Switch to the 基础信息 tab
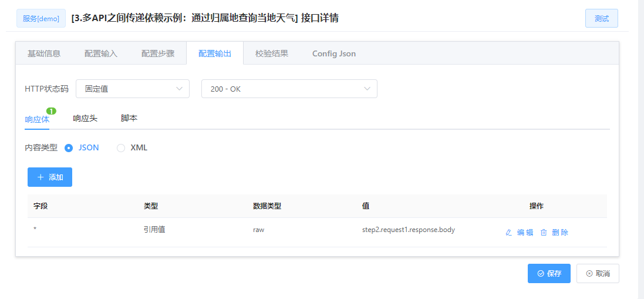The image size is (644, 299). point(44,53)
